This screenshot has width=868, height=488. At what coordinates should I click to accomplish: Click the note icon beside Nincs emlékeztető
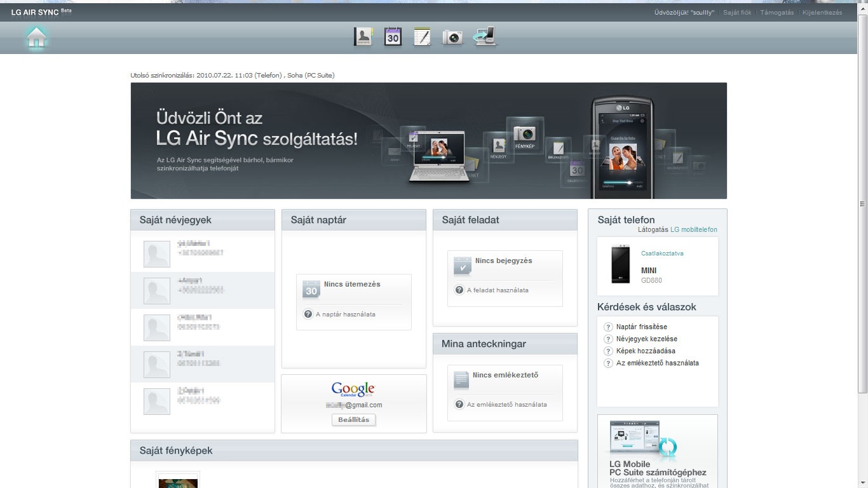tap(461, 380)
